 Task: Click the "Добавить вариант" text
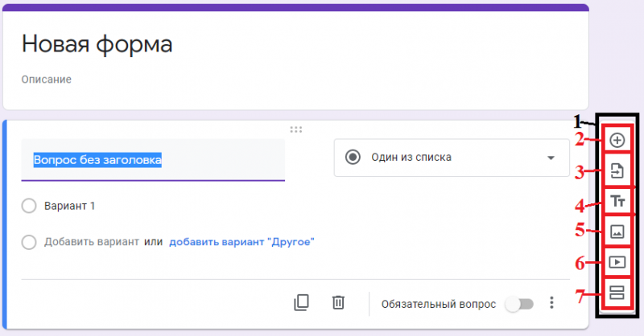92,242
